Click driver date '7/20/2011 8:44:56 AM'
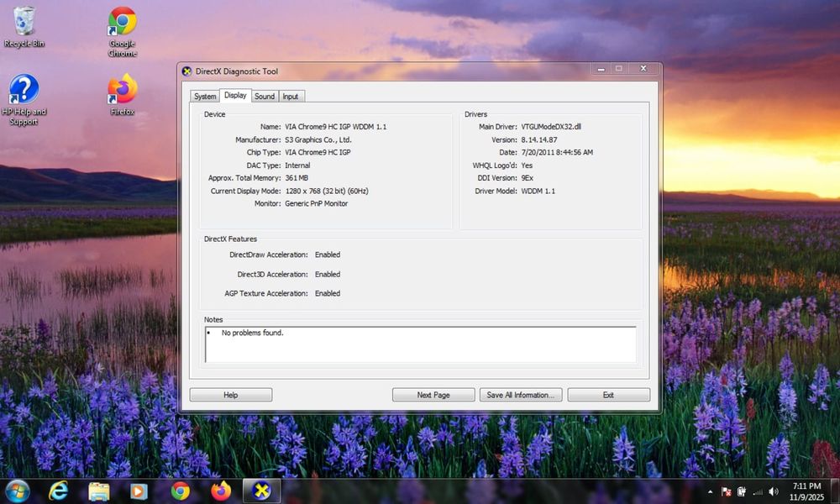The image size is (840, 504). tap(557, 153)
